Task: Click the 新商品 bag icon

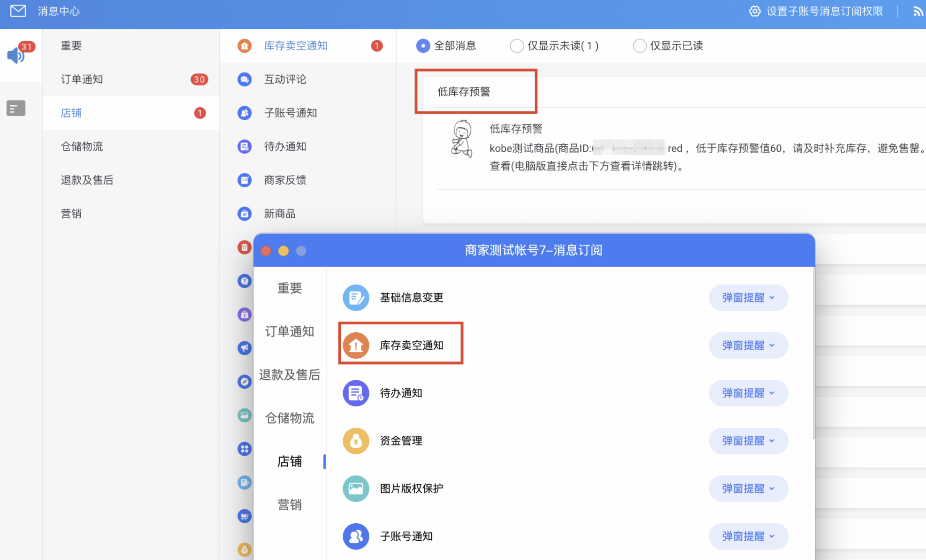Action: tap(244, 214)
